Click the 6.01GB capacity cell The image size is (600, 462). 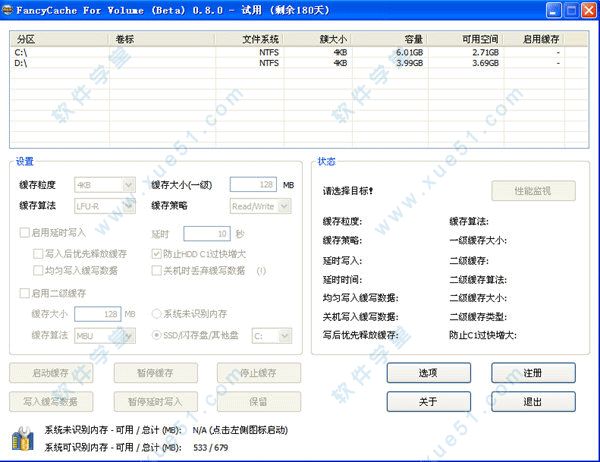pyautogui.click(x=409, y=52)
